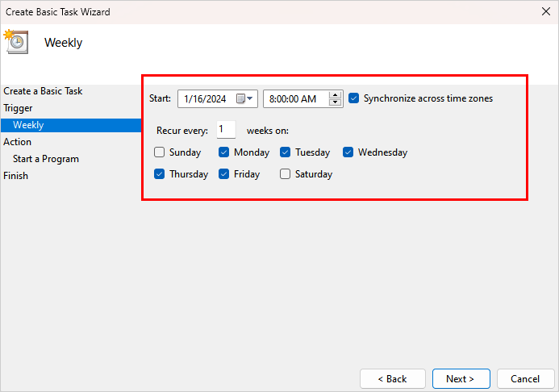Screen dimensions: 559x392
Task: Go to Create a Basic Task step
Action: tap(43, 91)
